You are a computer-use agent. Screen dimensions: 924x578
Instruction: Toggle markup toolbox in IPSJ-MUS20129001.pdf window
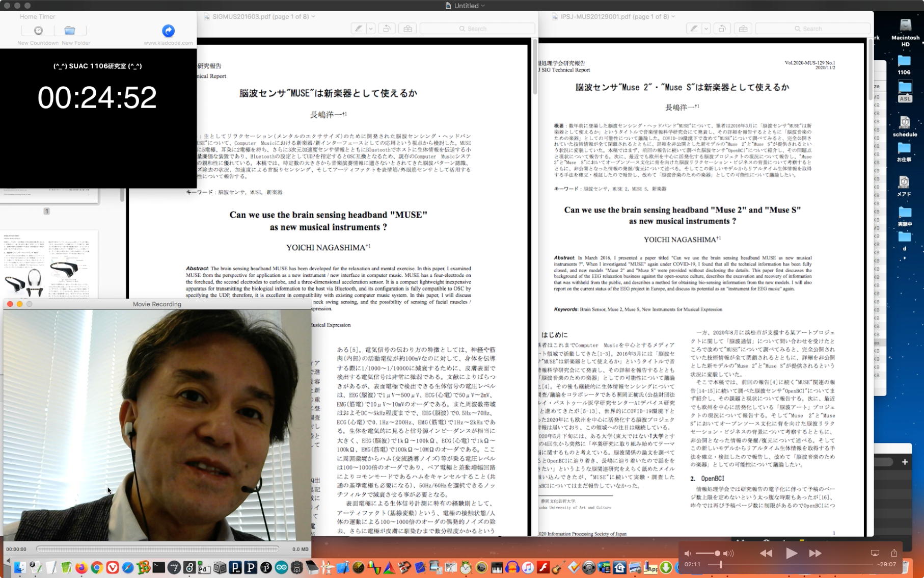coord(743,29)
